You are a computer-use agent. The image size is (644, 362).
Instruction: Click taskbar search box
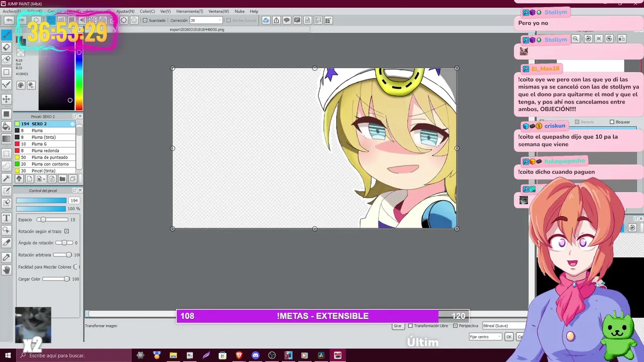(x=74, y=355)
